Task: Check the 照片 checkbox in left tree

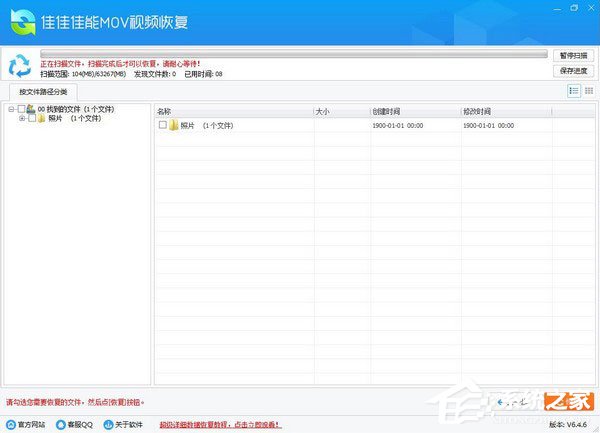Action: pos(32,118)
